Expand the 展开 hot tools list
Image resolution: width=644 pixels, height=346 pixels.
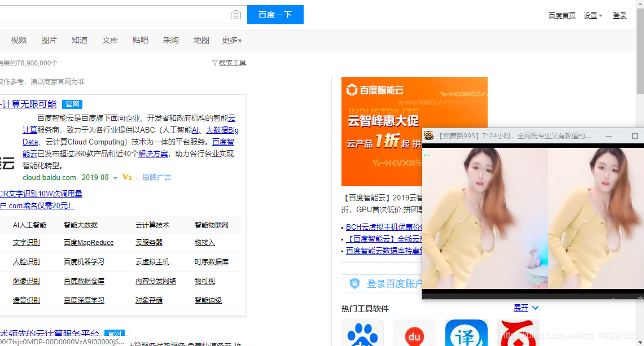tap(525, 308)
